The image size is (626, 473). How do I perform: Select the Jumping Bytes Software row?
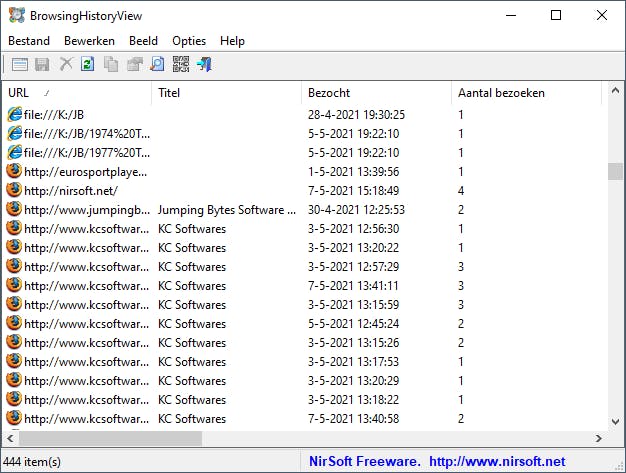pos(227,210)
